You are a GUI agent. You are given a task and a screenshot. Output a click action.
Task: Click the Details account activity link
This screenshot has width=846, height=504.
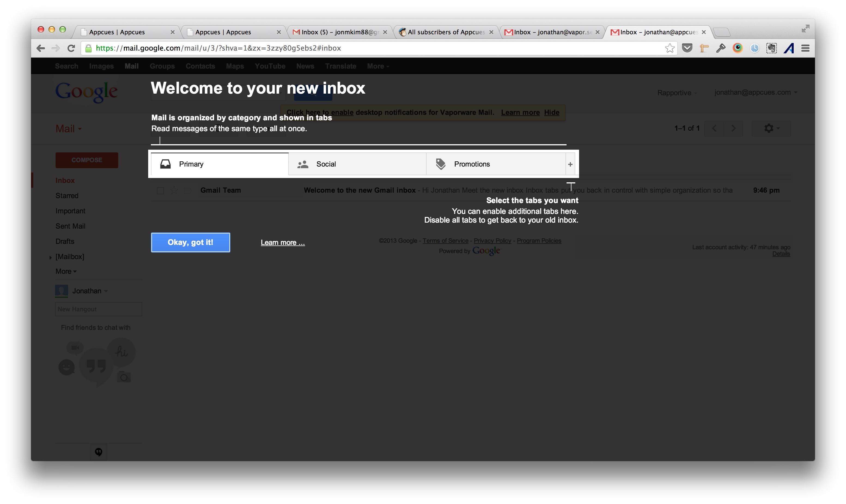(x=781, y=254)
